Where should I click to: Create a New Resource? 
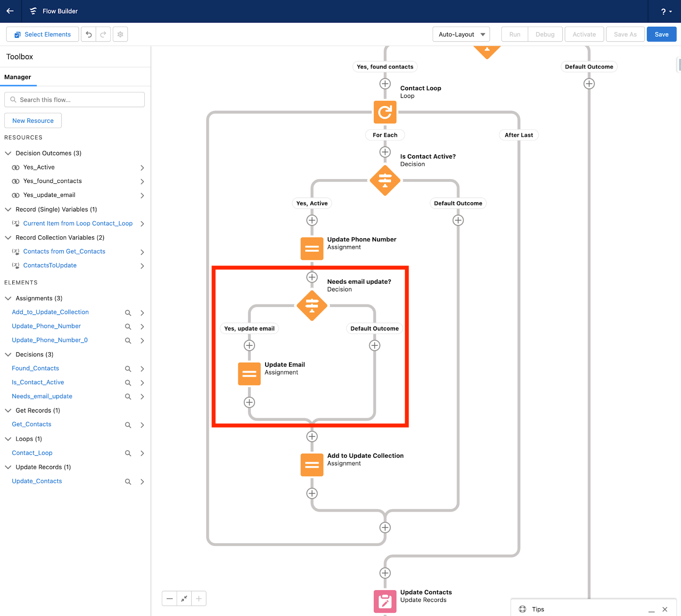point(33,120)
